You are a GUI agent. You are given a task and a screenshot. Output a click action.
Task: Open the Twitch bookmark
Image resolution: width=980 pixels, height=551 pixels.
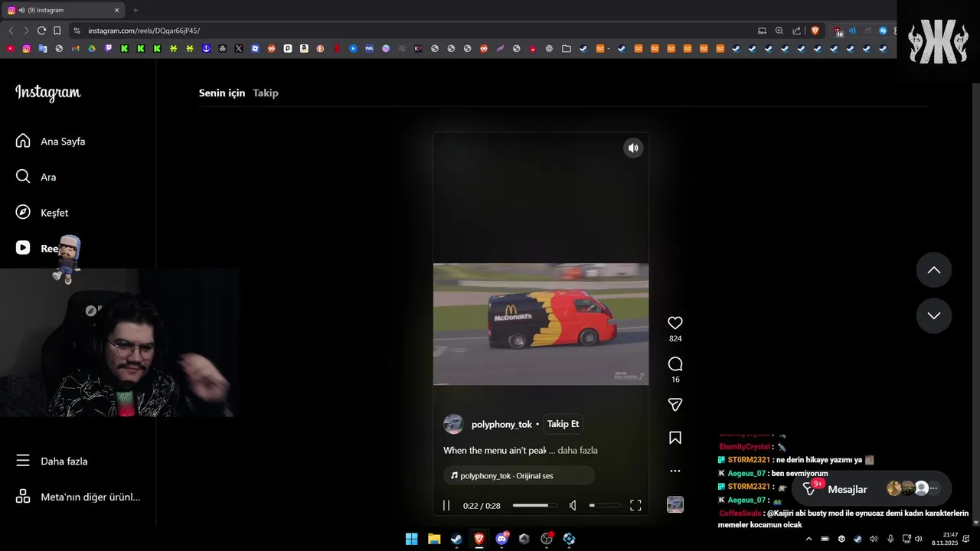click(x=108, y=48)
